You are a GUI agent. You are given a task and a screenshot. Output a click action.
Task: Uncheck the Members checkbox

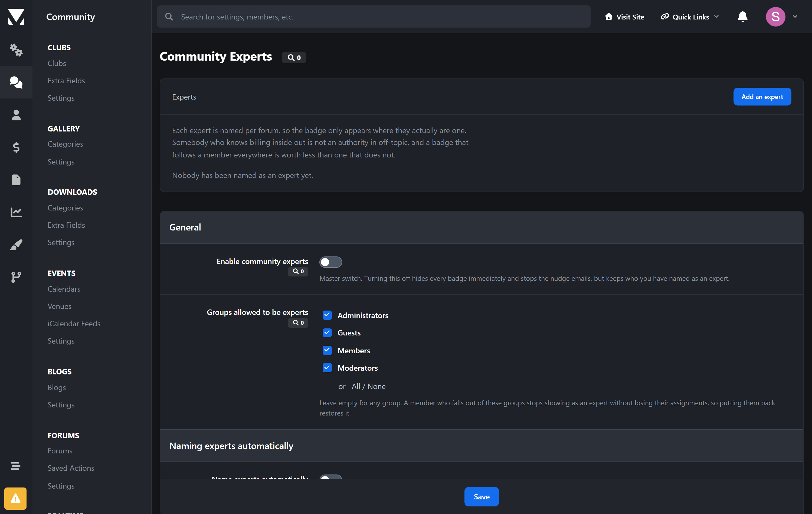pyautogui.click(x=327, y=350)
